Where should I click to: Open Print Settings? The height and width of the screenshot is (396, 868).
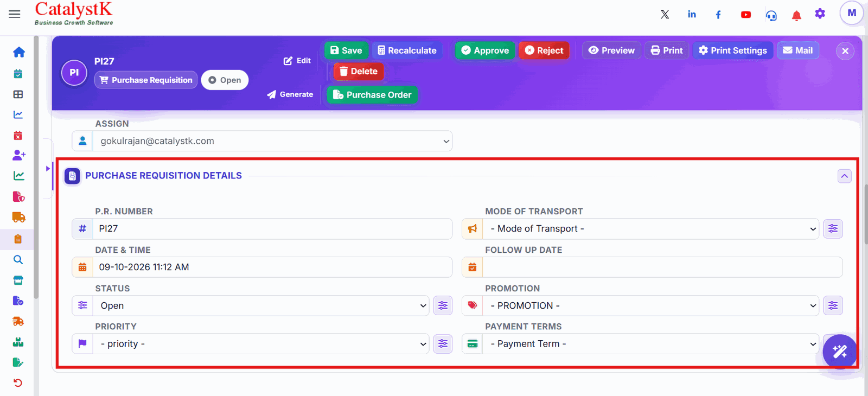pyautogui.click(x=732, y=50)
